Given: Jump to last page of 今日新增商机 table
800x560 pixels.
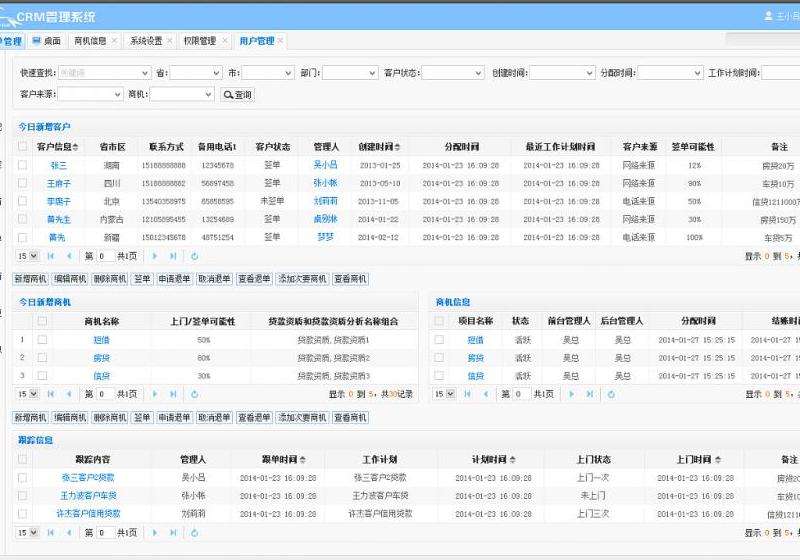Looking at the screenshot, I should pyautogui.click(x=173, y=394).
